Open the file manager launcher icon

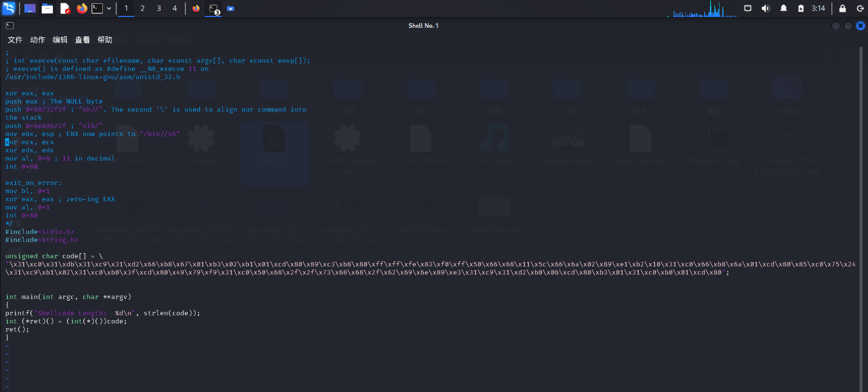tap(47, 8)
